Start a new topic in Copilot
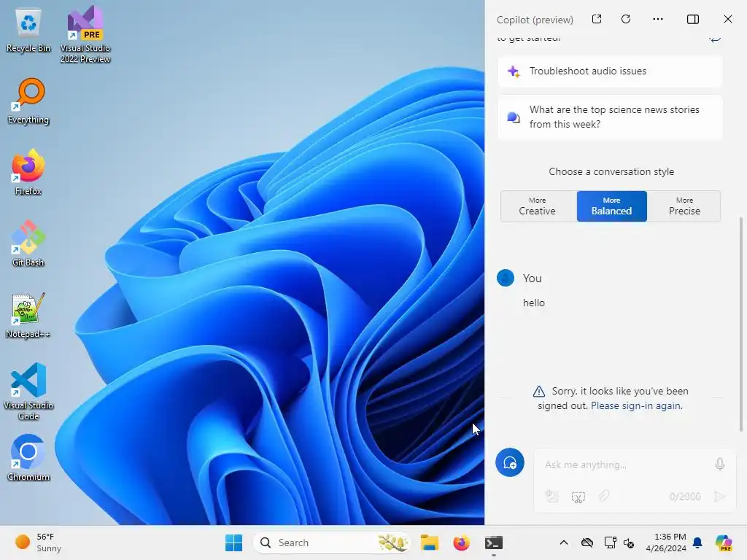The width and height of the screenshot is (747, 560). click(510, 462)
